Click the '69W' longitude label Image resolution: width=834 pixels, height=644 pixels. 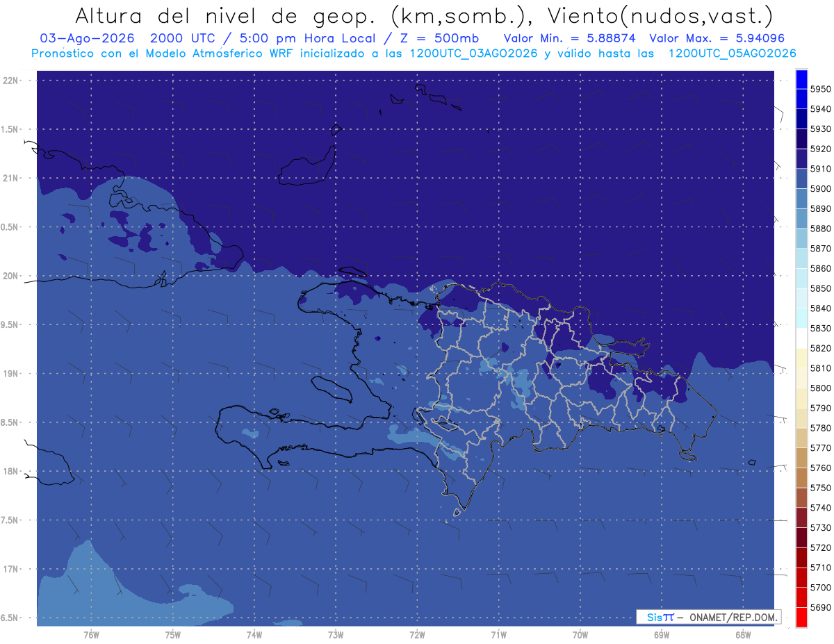pyautogui.click(x=662, y=634)
